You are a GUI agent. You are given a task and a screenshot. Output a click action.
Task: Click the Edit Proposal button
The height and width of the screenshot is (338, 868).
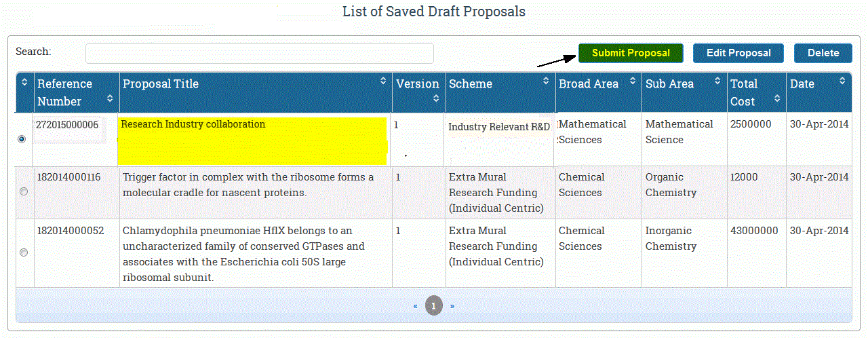(x=738, y=53)
